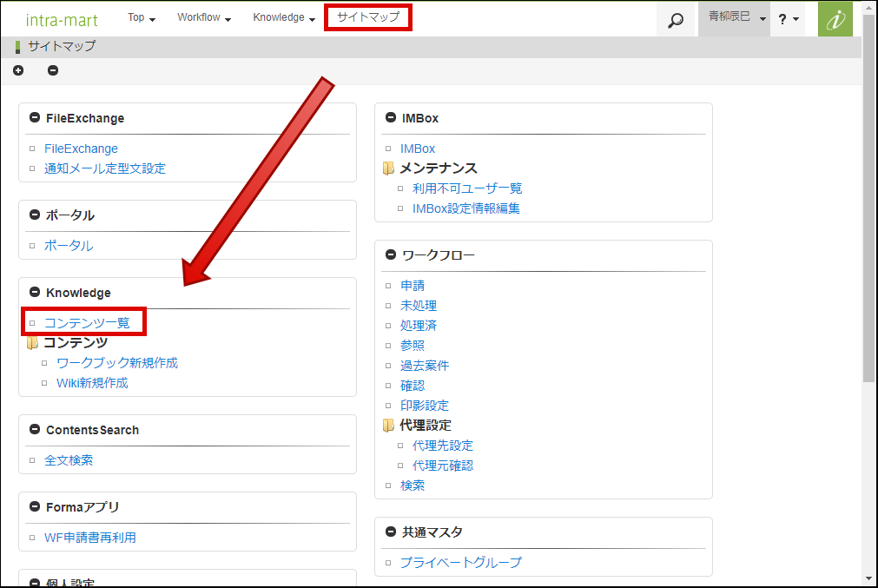Click the コンテンツ folder icon under Knowledge
The image size is (878, 588).
pyautogui.click(x=33, y=343)
